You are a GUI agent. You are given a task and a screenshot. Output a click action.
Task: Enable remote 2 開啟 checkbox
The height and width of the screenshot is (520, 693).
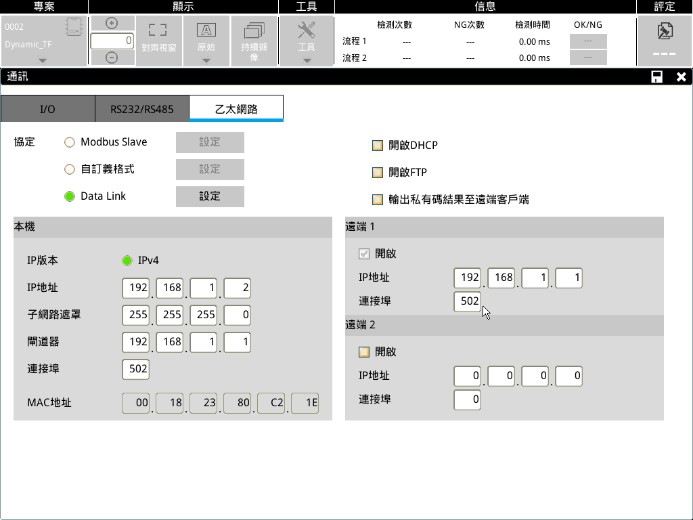364,352
